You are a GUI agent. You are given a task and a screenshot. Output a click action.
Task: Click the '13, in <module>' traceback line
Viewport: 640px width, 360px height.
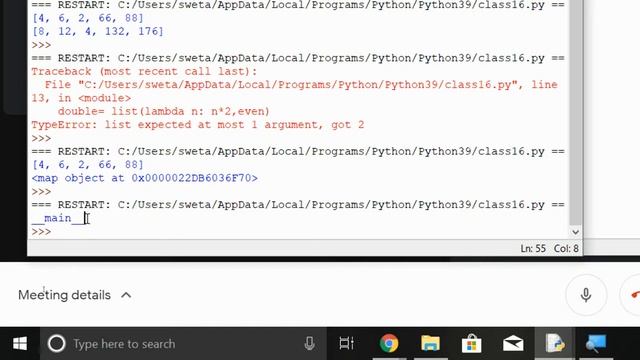tap(81, 98)
